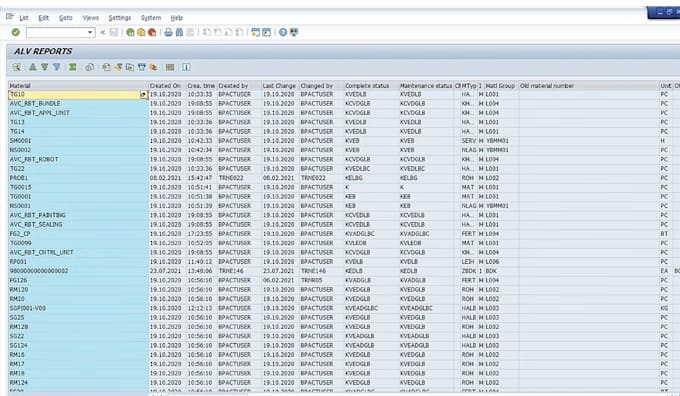Click the green Enter checkmark icon

tap(16, 32)
